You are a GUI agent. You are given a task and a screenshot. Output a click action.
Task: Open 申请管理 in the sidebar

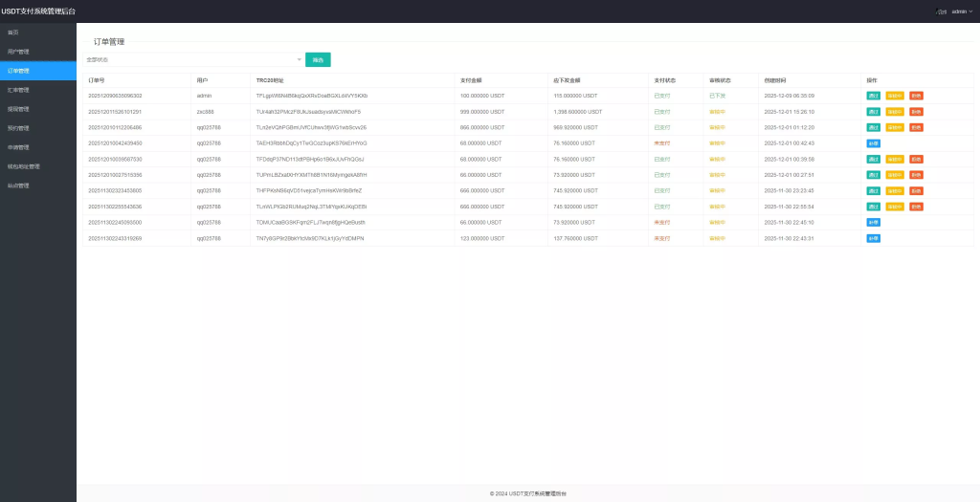pyautogui.click(x=18, y=147)
